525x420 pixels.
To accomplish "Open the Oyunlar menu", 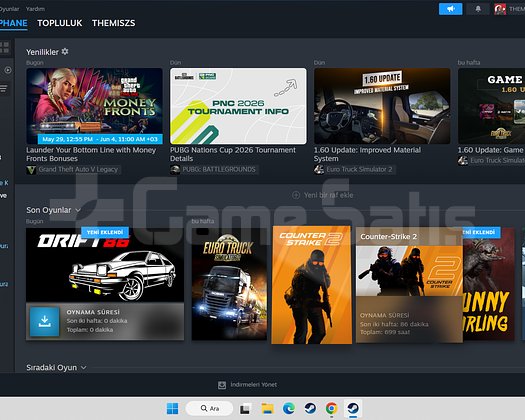I will [9, 9].
